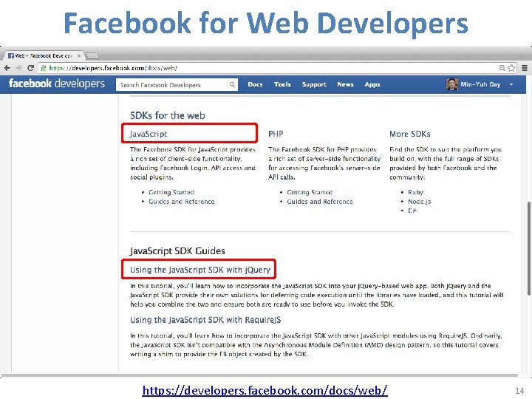Click the browser back arrow
The image size is (532, 399).
pos(7,68)
